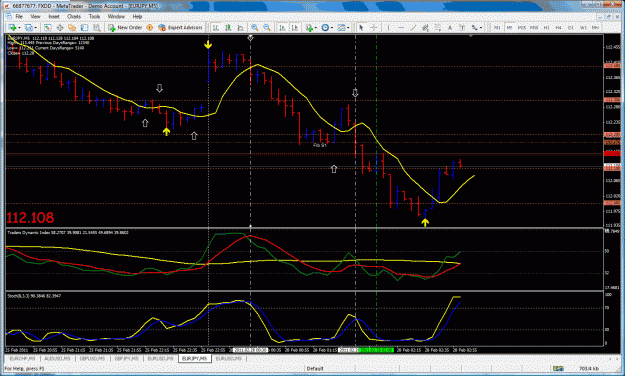Viewport: 625px width, 376px height.
Task: Select the equidistant channel tool
Action: click(x=425, y=28)
